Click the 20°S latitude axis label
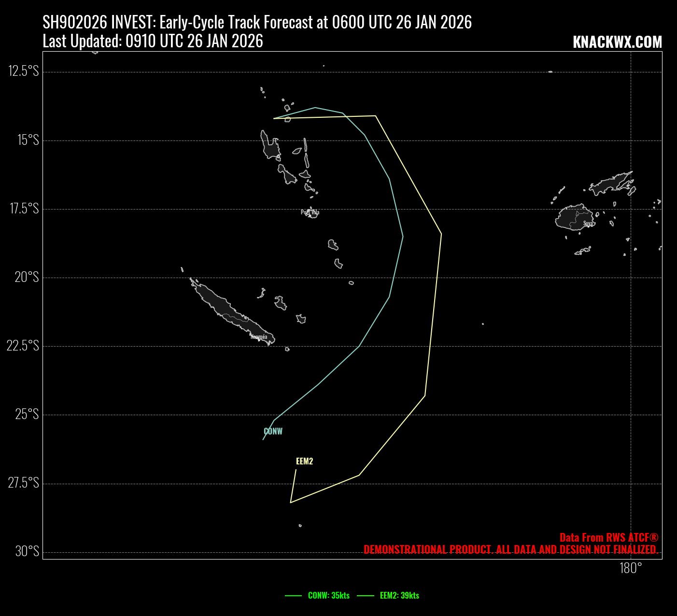 tap(27, 277)
